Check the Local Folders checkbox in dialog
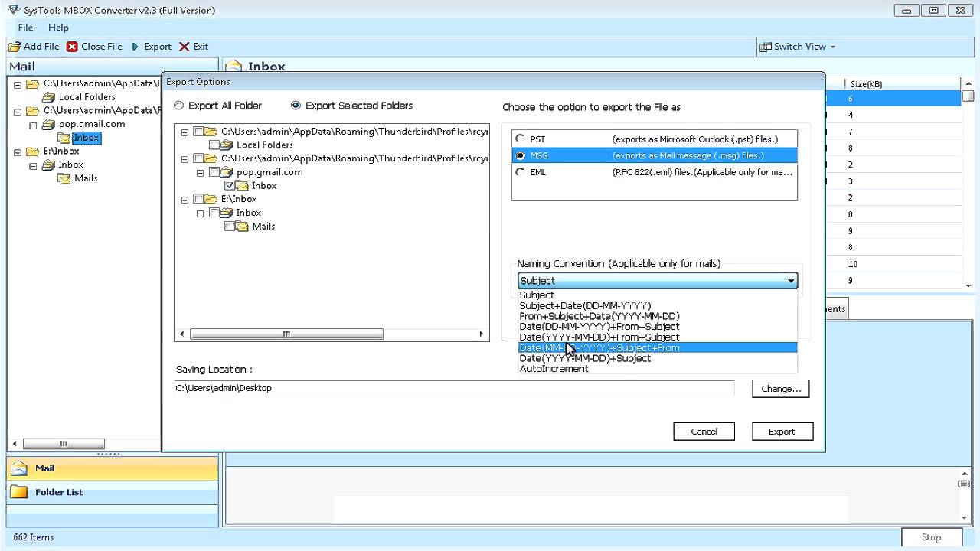980x551 pixels. [x=214, y=145]
